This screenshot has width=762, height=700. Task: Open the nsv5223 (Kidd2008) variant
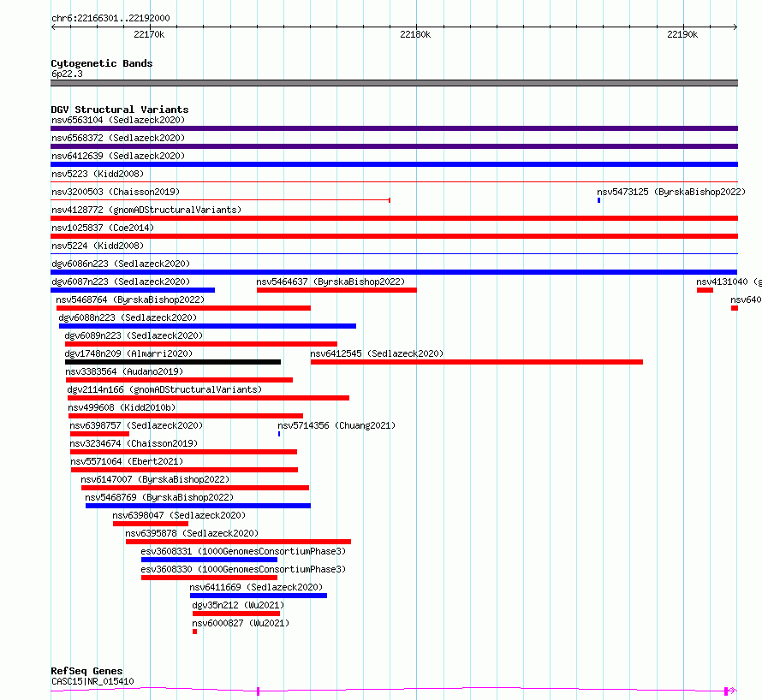coord(98,174)
